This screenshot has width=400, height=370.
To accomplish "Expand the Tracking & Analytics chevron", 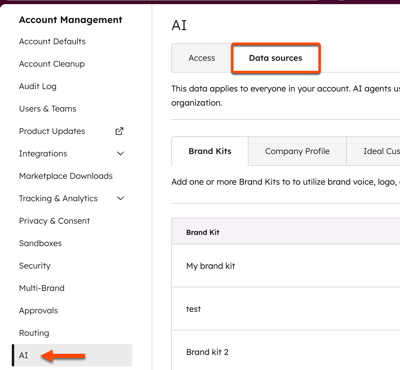I will (x=121, y=198).
